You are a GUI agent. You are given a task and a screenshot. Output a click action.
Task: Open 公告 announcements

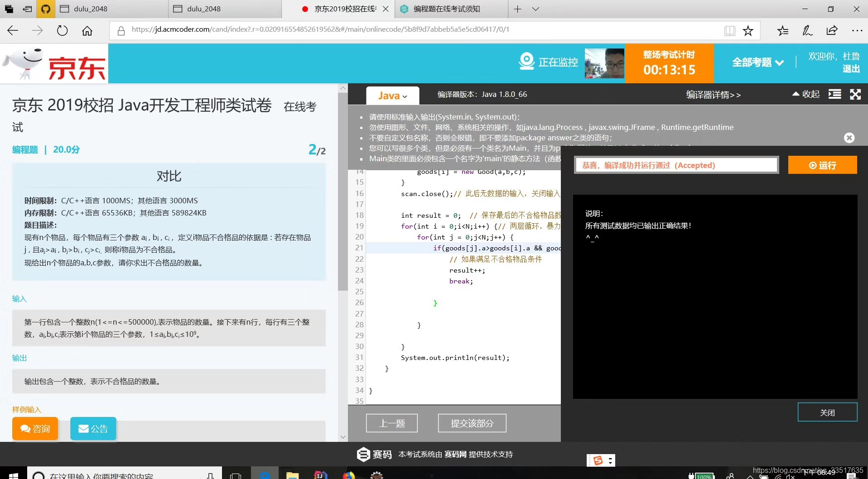(x=93, y=428)
